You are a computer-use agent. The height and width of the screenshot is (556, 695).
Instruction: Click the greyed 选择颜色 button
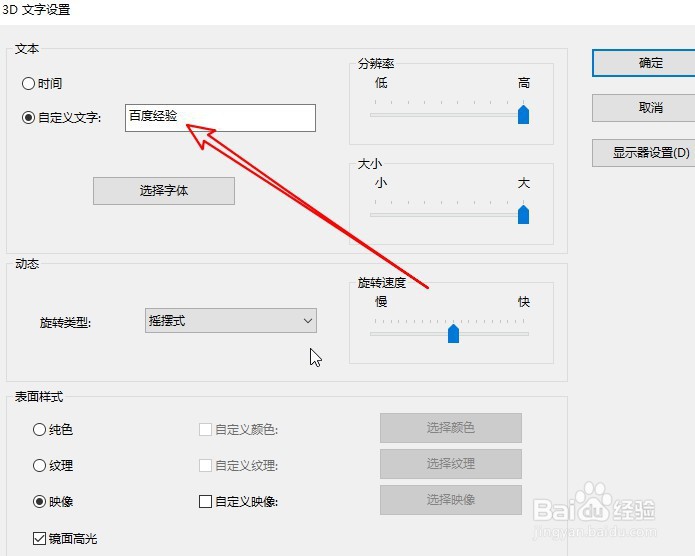tap(451, 428)
